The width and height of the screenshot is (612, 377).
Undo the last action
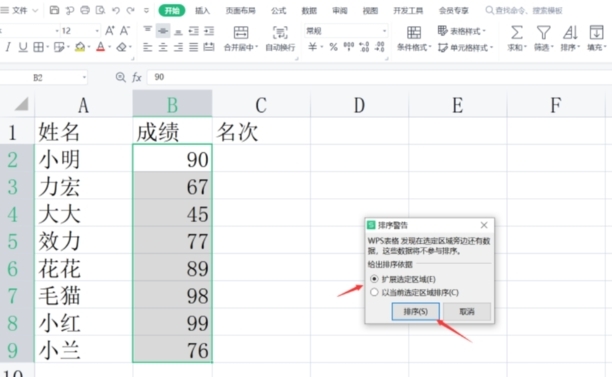pyautogui.click(x=116, y=10)
